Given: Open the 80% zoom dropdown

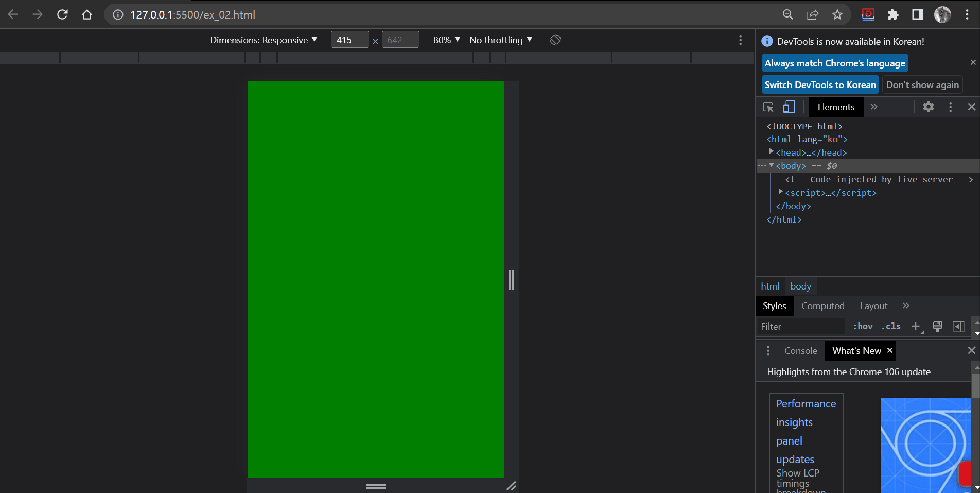Looking at the screenshot, I should (447, 40).
